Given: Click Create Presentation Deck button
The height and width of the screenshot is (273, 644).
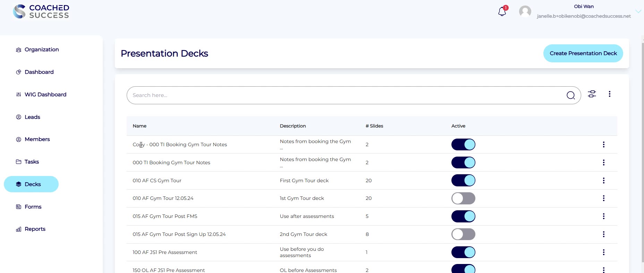Looking at the screenshot, I should point(583,53).
